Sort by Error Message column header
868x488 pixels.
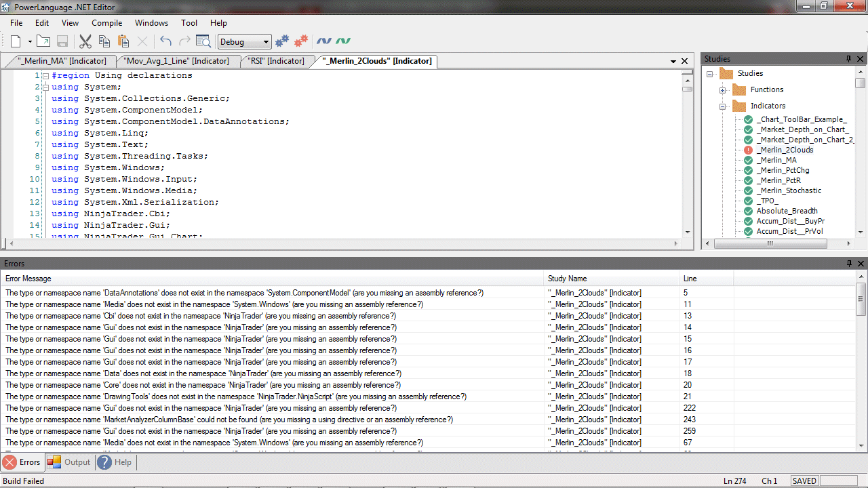coord(273,279)
